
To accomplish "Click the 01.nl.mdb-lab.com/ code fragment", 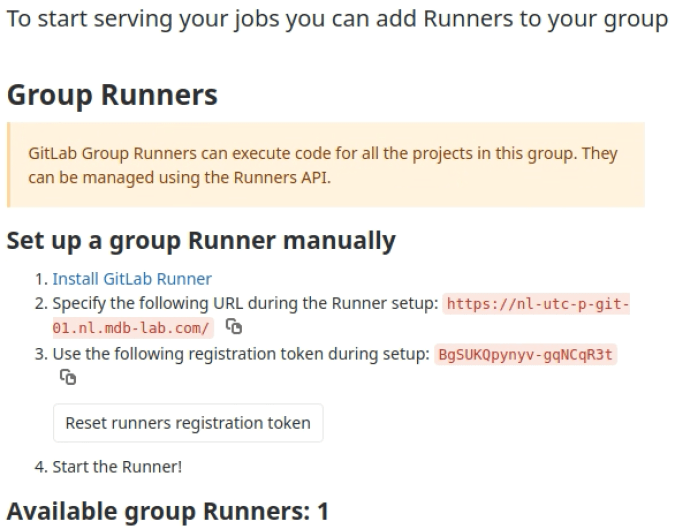I will coord(131,327).
